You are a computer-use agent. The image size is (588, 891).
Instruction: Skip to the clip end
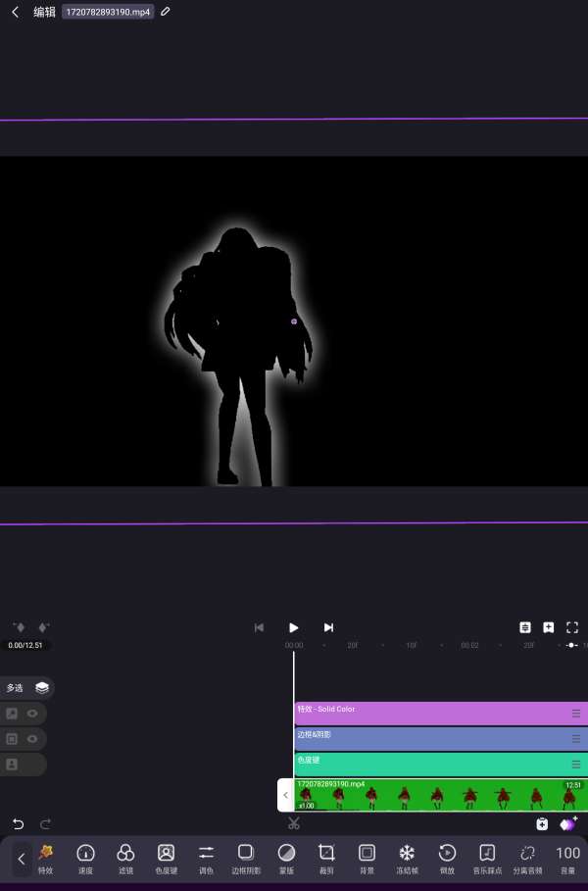(328, 627)
